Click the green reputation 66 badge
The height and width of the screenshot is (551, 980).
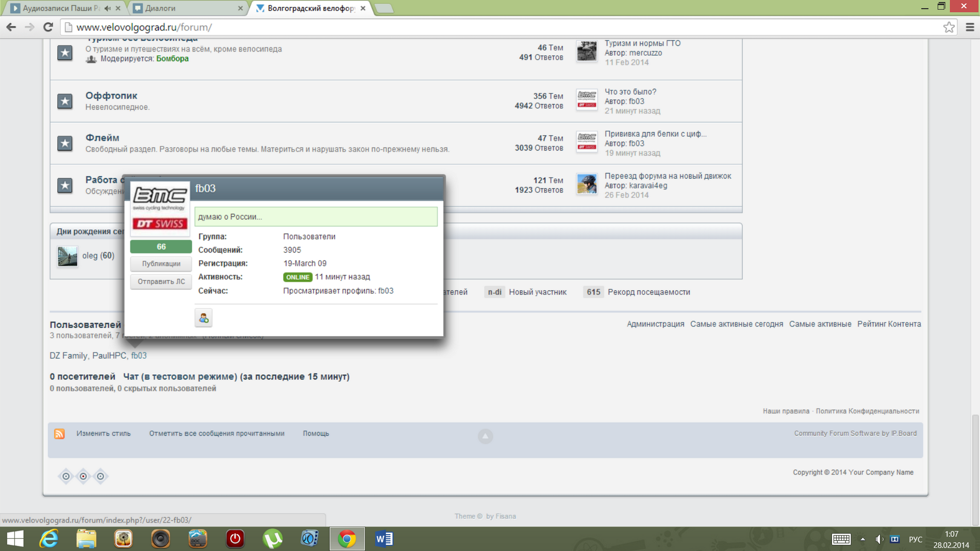click(161, 247)
